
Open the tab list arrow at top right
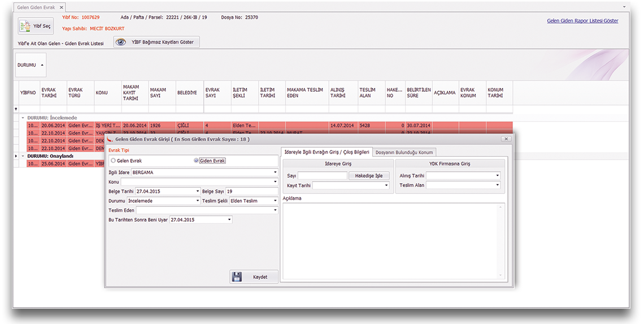(x=624, y=7)
